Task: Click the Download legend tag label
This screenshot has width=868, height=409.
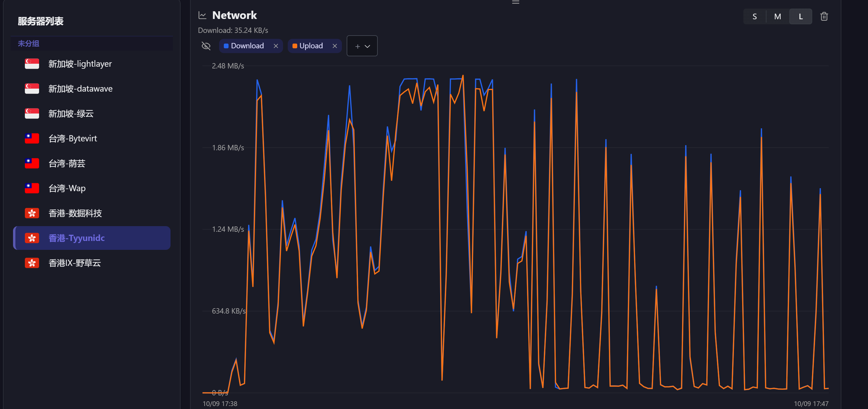Action: (x=247, y=46)
